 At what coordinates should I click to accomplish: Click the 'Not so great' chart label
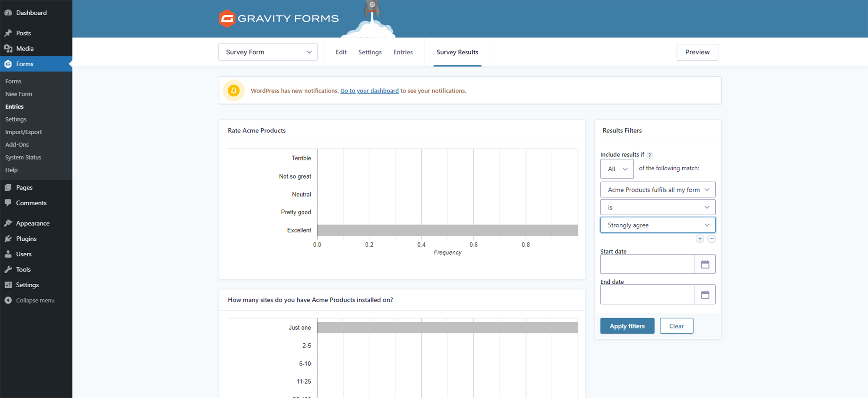point(295,176)
